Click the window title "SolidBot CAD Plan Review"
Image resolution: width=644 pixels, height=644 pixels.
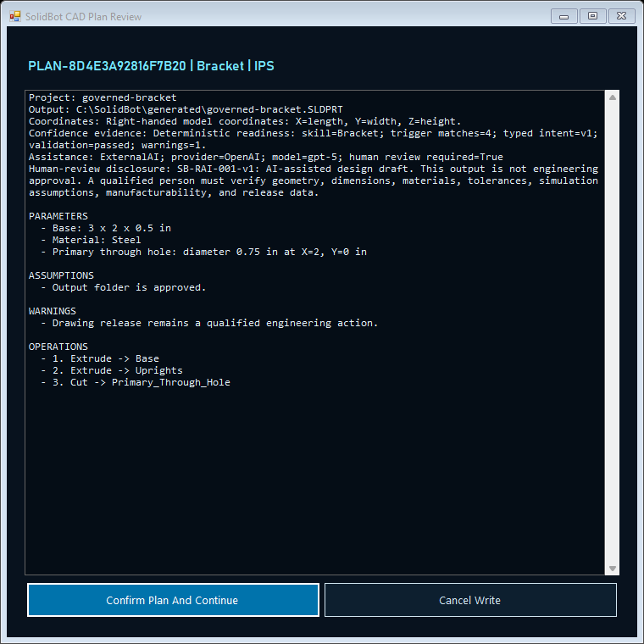pyautogui.click(x=83, y=17)
